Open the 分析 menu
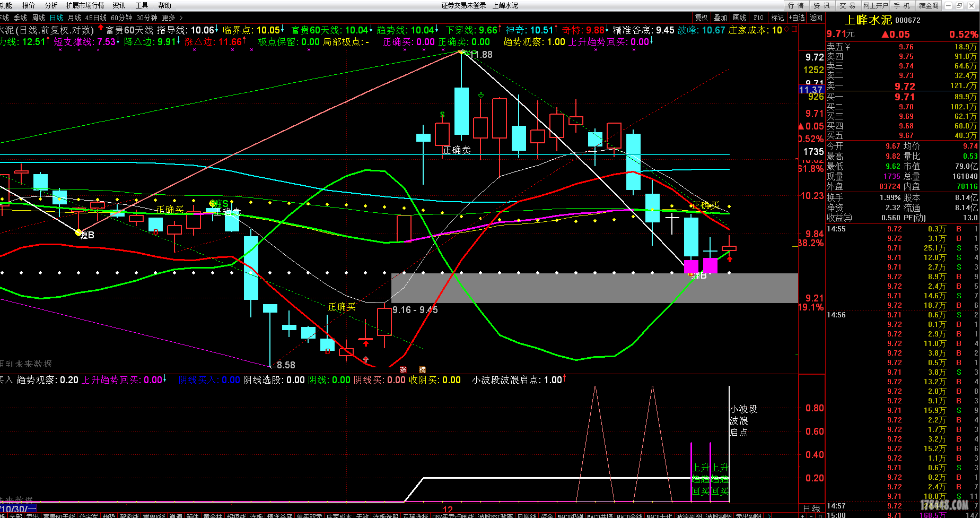 click(x=51, y=5)
